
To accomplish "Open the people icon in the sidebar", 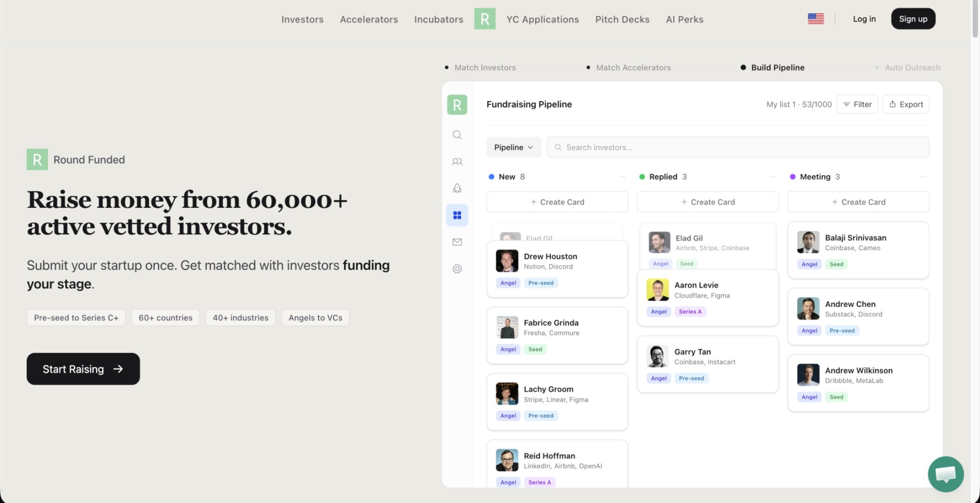I will (457, 162).
